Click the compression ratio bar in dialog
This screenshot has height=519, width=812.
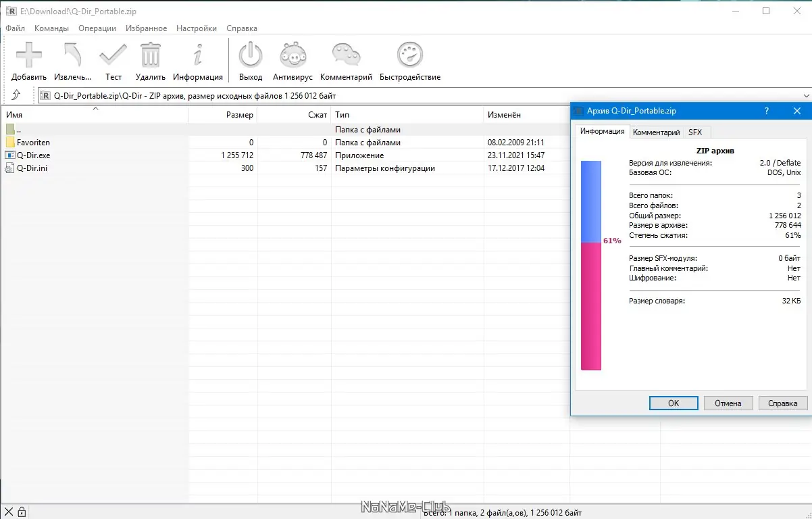591,266
